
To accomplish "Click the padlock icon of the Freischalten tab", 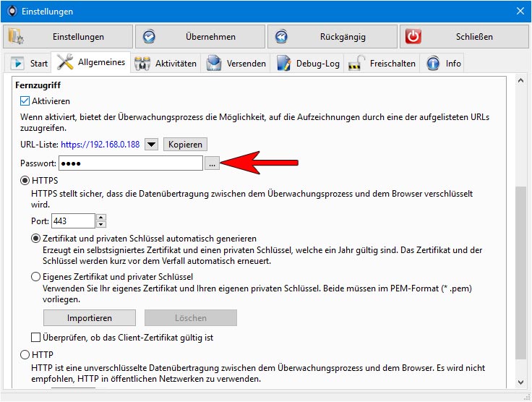I will [356, 63].
